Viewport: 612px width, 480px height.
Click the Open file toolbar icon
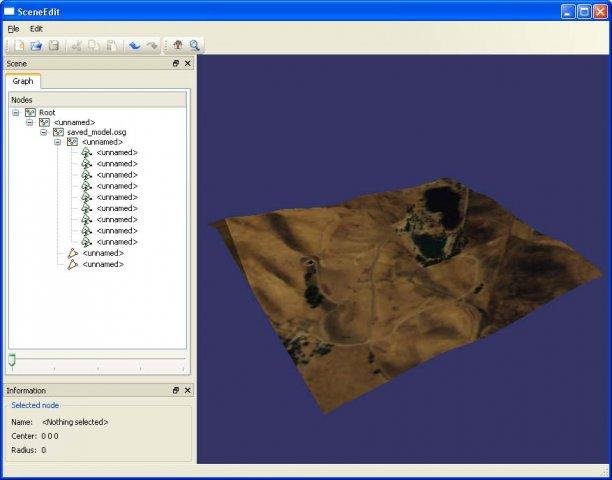click(37, 45)
